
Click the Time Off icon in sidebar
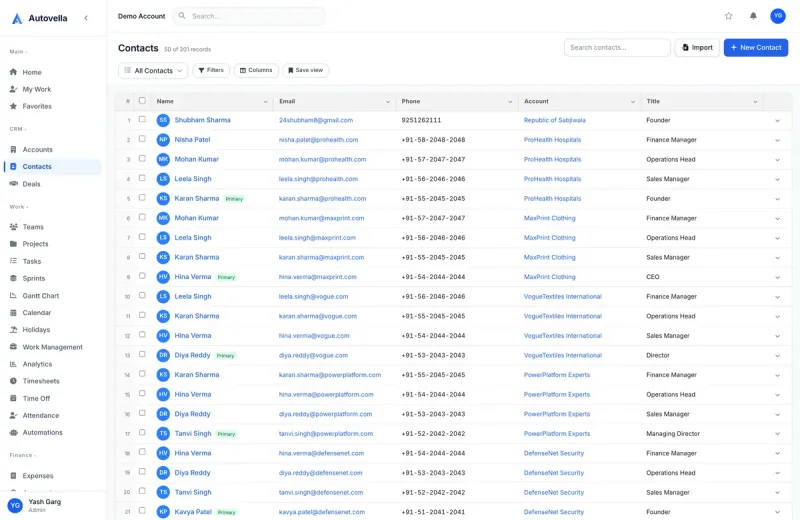(13, 398)
